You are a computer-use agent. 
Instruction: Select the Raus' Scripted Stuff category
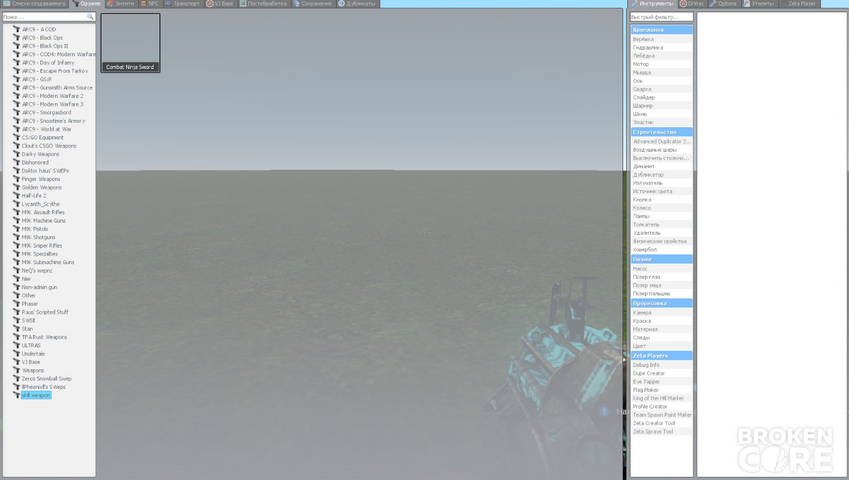pos(45,312)
